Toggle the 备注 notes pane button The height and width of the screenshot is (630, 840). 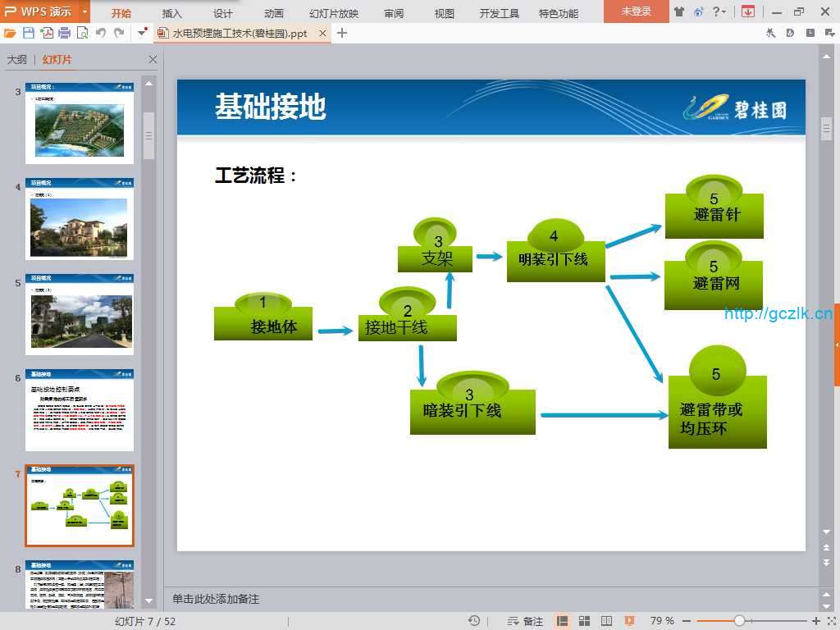pos(525,621)
